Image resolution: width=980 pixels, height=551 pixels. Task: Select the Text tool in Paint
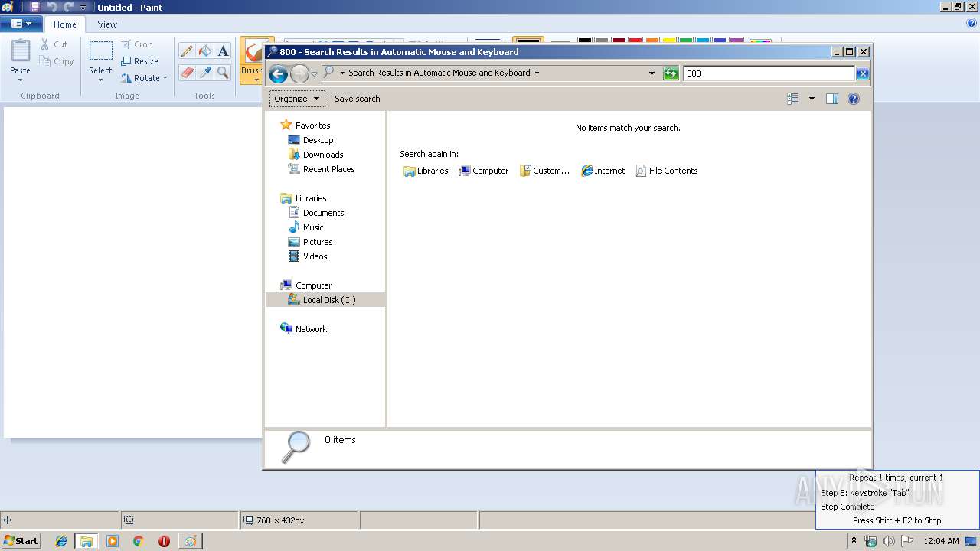click(x=223, y=51)
